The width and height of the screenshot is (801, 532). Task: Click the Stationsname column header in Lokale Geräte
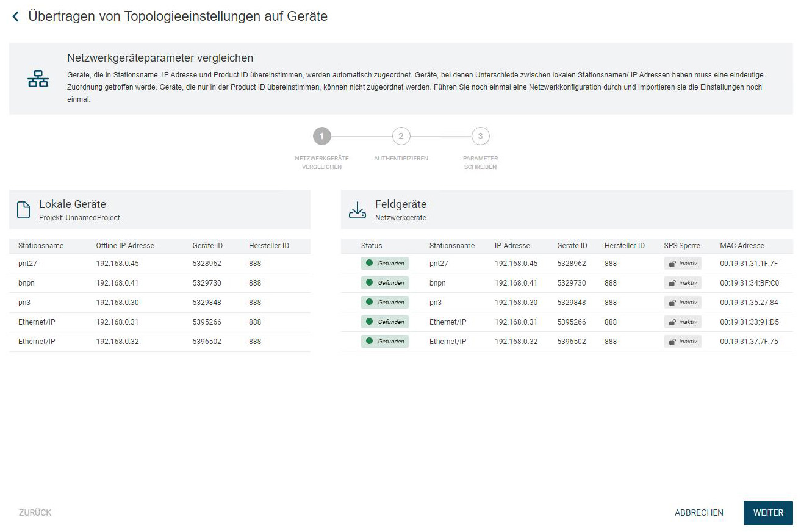click(41, 246)
